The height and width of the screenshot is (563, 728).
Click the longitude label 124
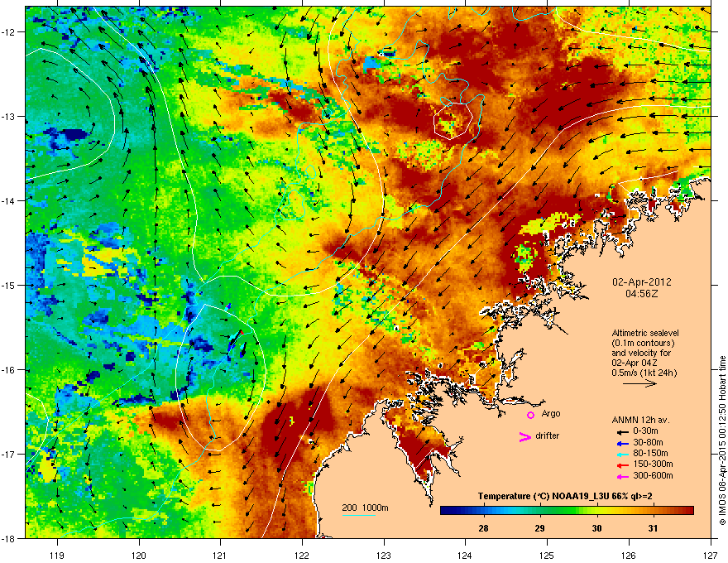465,555
